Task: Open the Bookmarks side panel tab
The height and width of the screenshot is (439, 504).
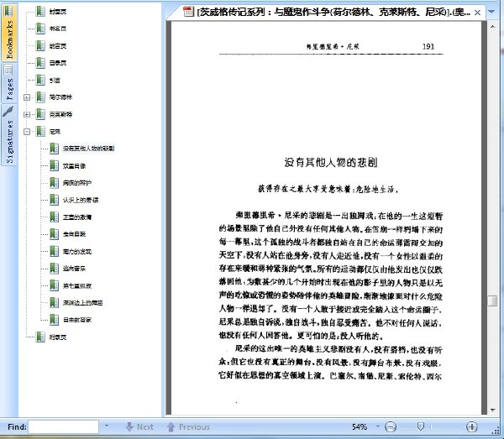Action: (x=9, y=31)
